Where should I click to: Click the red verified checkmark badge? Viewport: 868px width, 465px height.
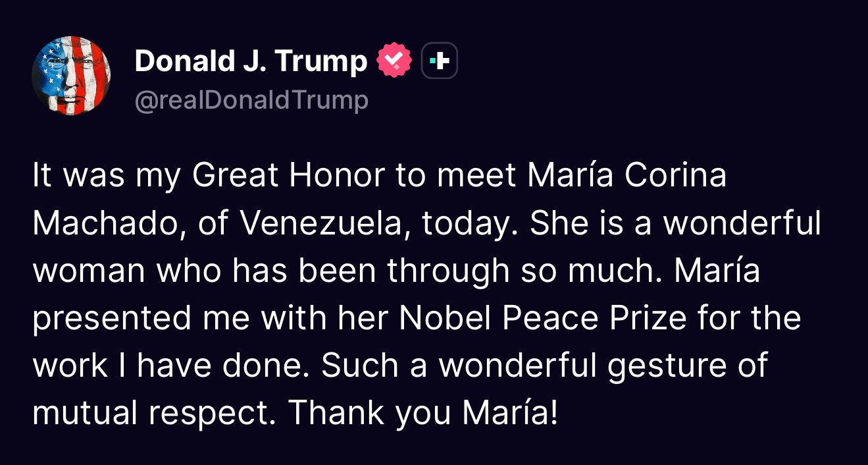tap(394, 61)
